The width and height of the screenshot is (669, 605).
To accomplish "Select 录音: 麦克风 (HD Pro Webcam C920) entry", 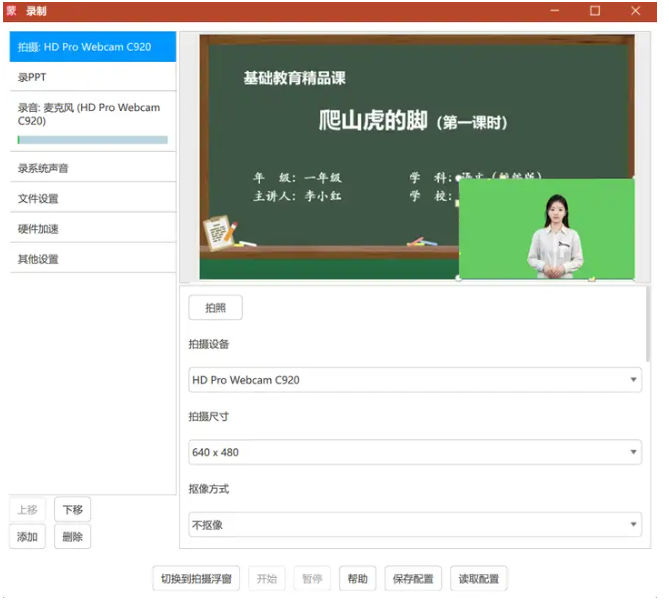I will (x=93, y=122).
